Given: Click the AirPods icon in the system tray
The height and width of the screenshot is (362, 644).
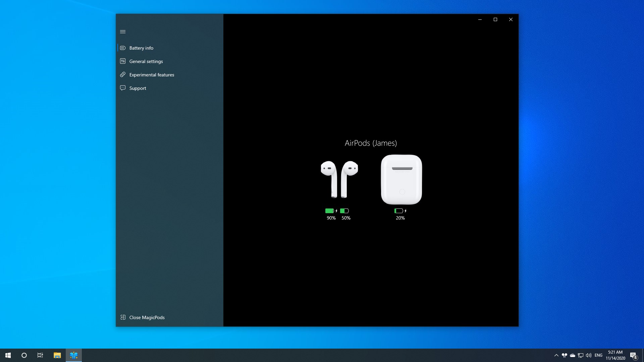Looking at the screenshot, I should [565, 355].
